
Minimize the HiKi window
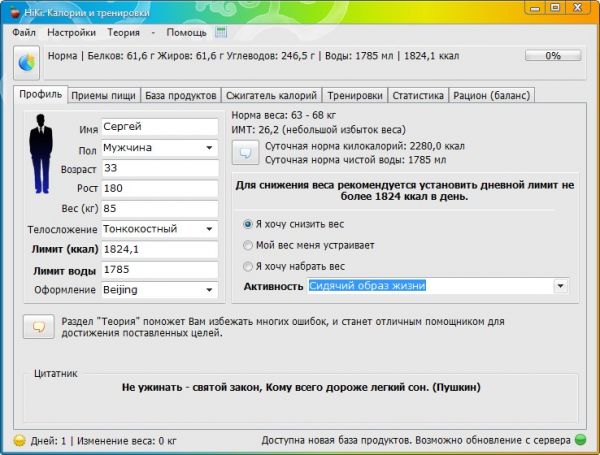click(535, 8)
